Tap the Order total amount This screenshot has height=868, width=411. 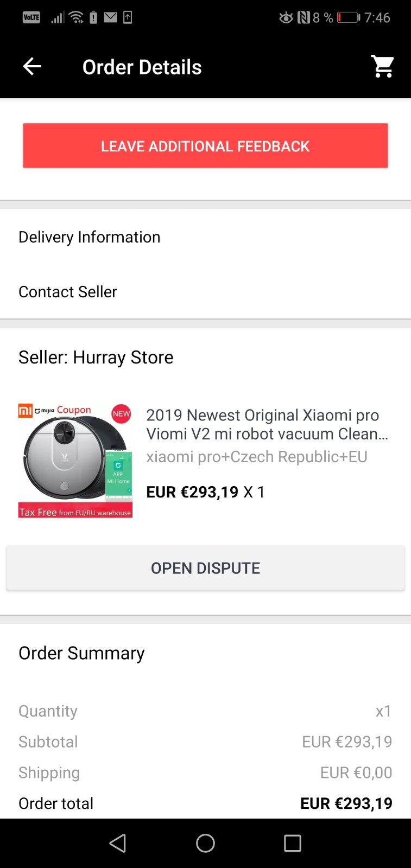pyautogui.click(x=346, y=803)
